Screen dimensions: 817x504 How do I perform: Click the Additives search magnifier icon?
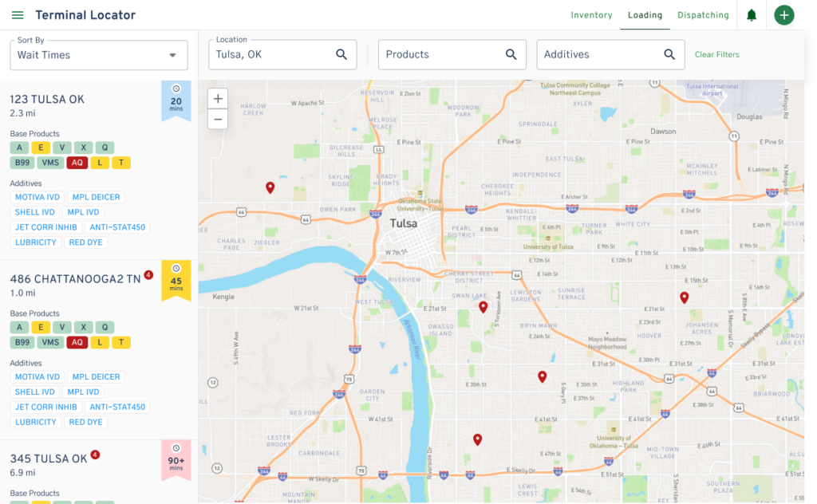pos(669,54)
